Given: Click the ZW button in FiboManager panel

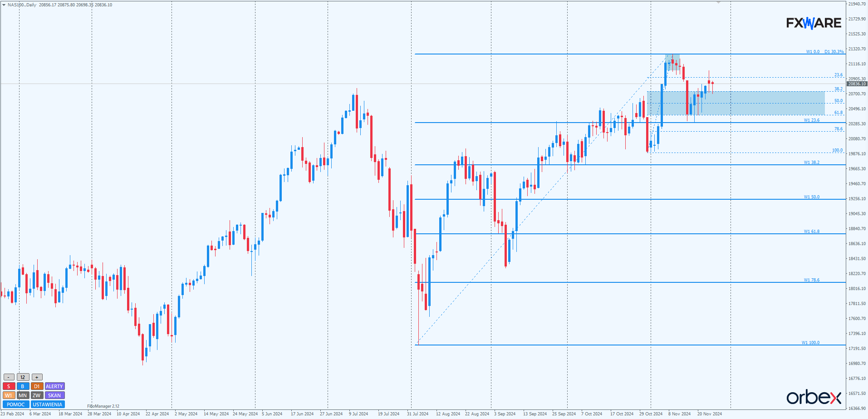Looking at the screenshot, I should point(37,395).
